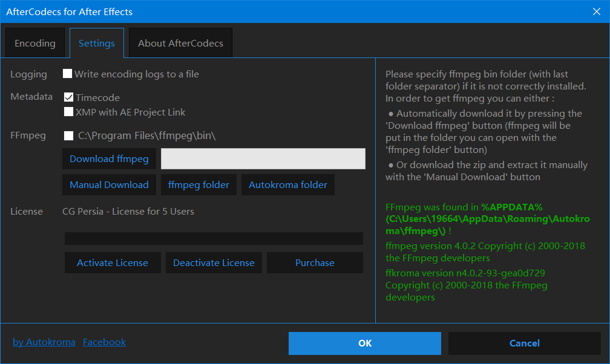Uncheck the Timecode metadata checkbox
Screen dimensions: 610x364
pos(68,97)
